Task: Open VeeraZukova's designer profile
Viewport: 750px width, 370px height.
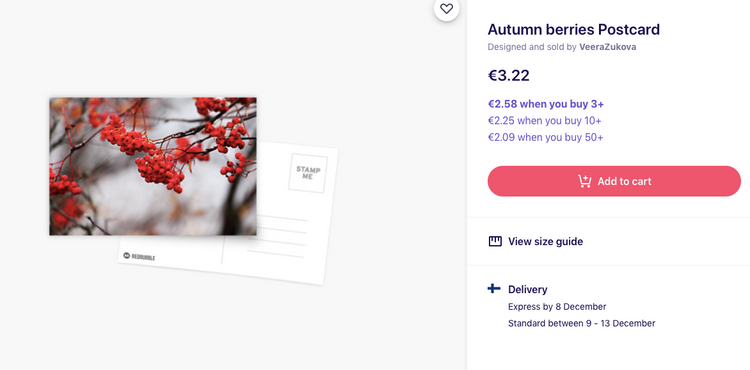Action: click(607, 47)
